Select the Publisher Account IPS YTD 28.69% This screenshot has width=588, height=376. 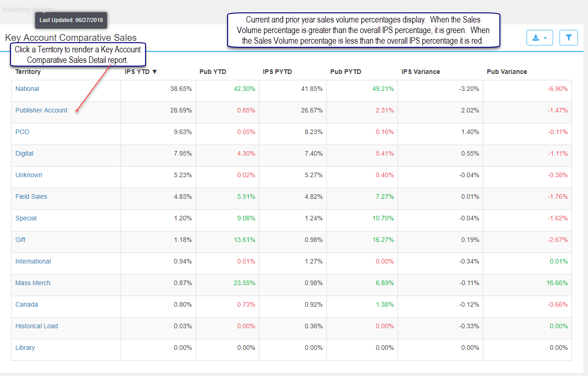[181, 110]
